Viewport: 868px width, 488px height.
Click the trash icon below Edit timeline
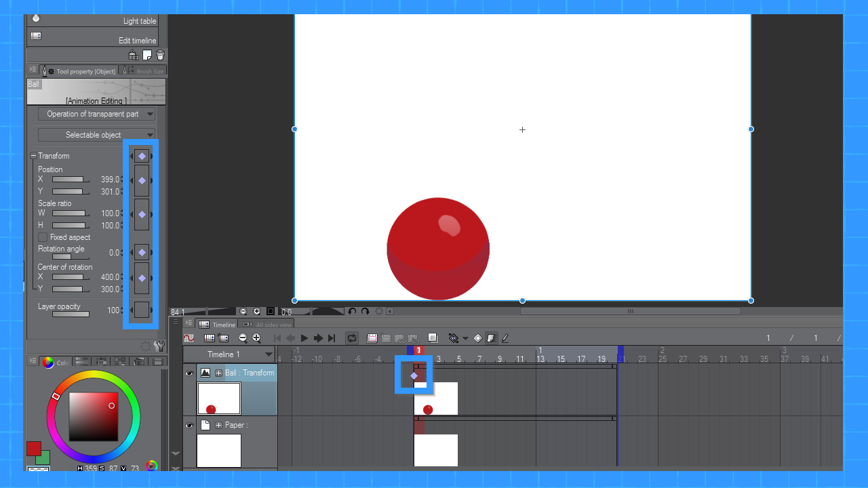click(x=160, y=56)
